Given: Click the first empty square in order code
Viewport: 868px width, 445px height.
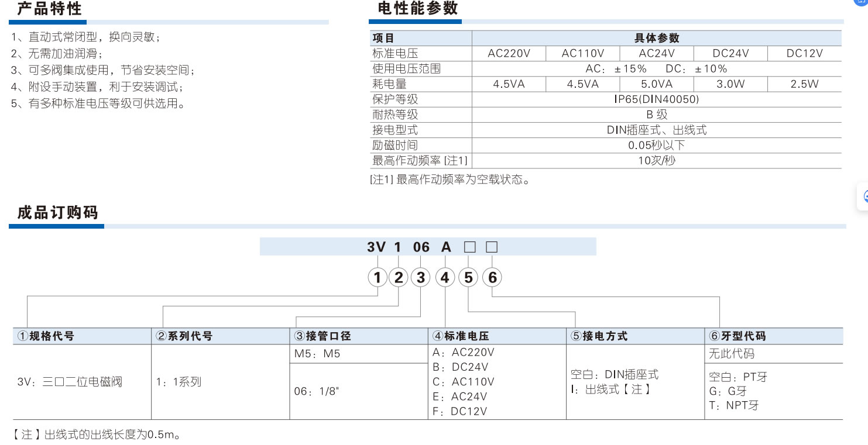Looking at the screenshot, I should [x=469, y=247].
